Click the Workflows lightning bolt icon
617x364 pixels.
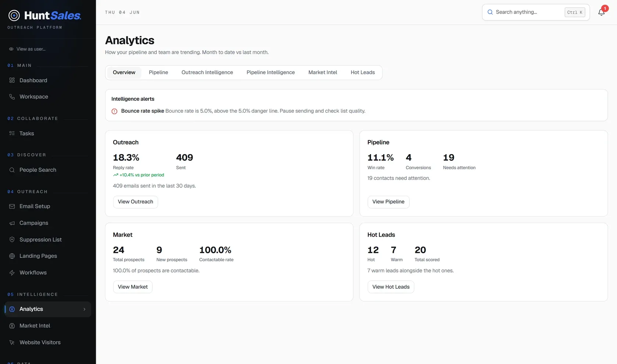pyautogui.click(x=12, y=273)
